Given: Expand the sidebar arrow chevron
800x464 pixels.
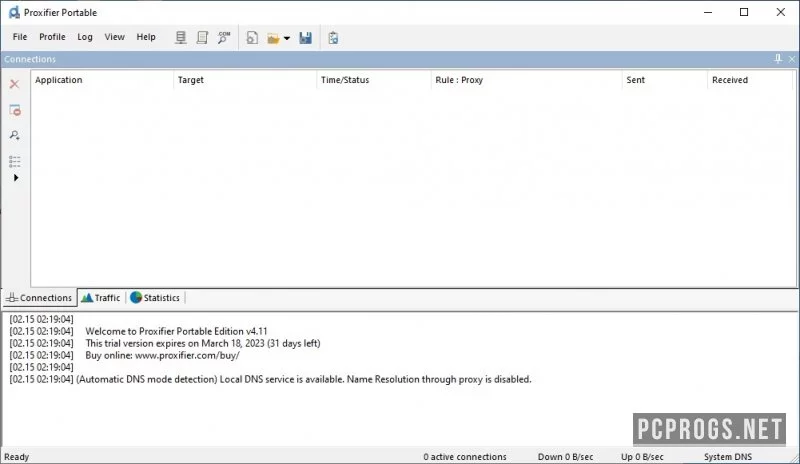Looking at the screenshot, I should [x=16, y=178].
